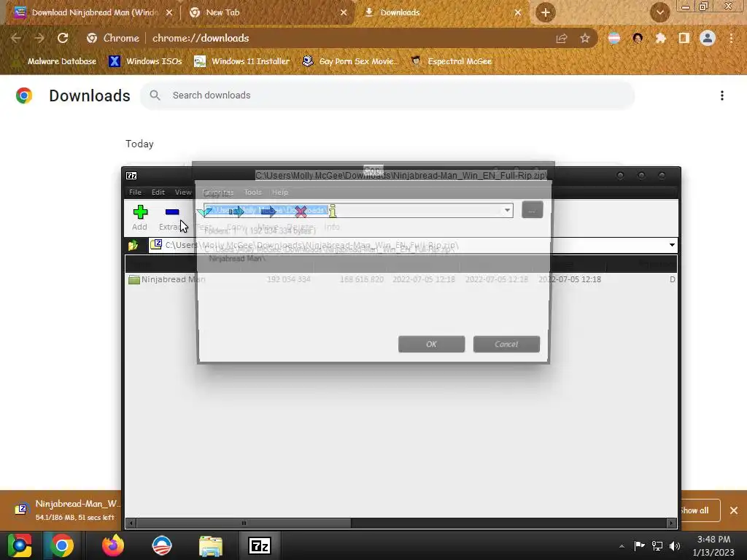Viewport: 747px width, 560px height.
Task: Click OK in the Copy dialog
Action: pos(432,344)
